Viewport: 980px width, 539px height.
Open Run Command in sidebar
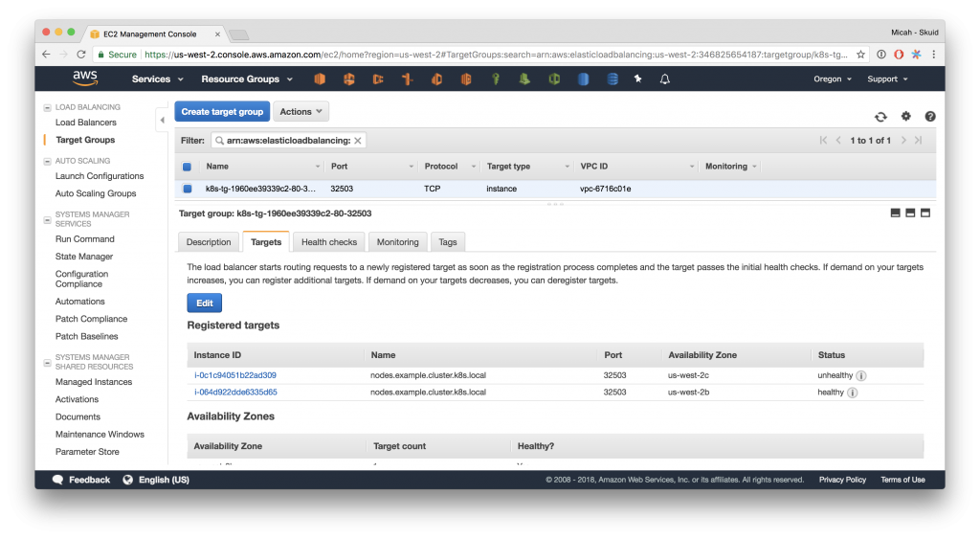[x=85, y=239]
